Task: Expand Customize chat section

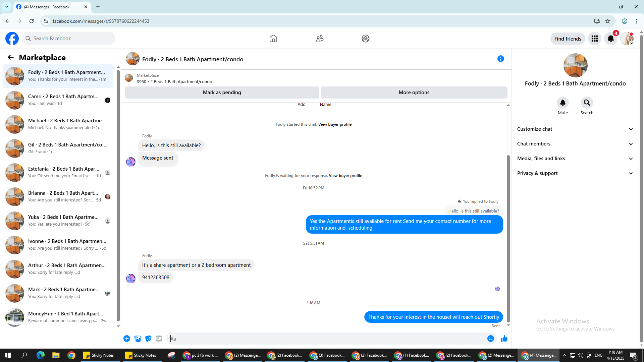Action: [575, 129]
